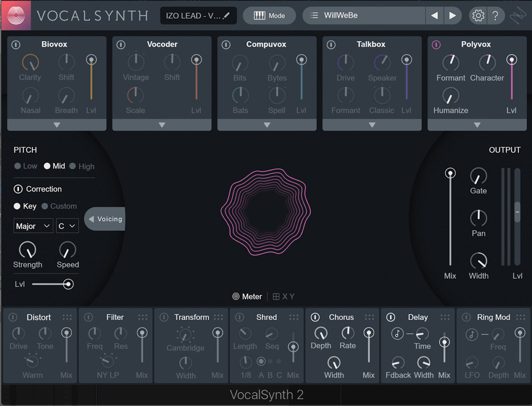532x406 pixels.
Task: Toggle the Distort effect power button
Action: tap(13, 317)
